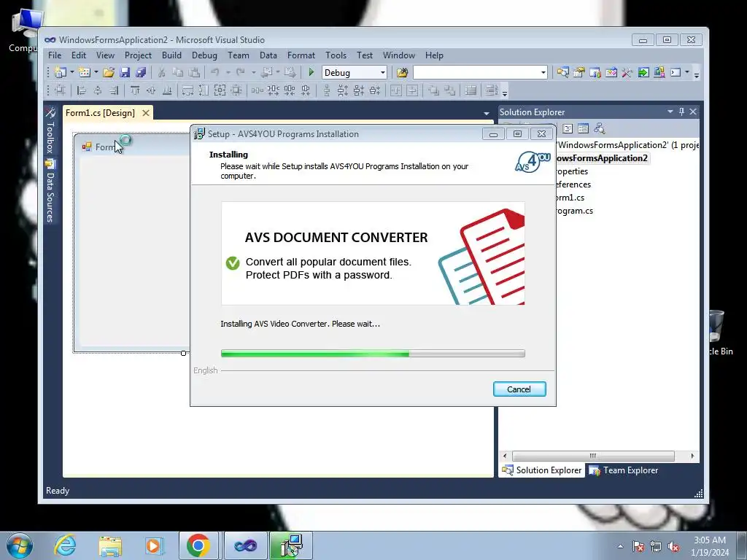Click the Find in Files icon
Viewport: 747px width, 560px height.
point(402,72)
